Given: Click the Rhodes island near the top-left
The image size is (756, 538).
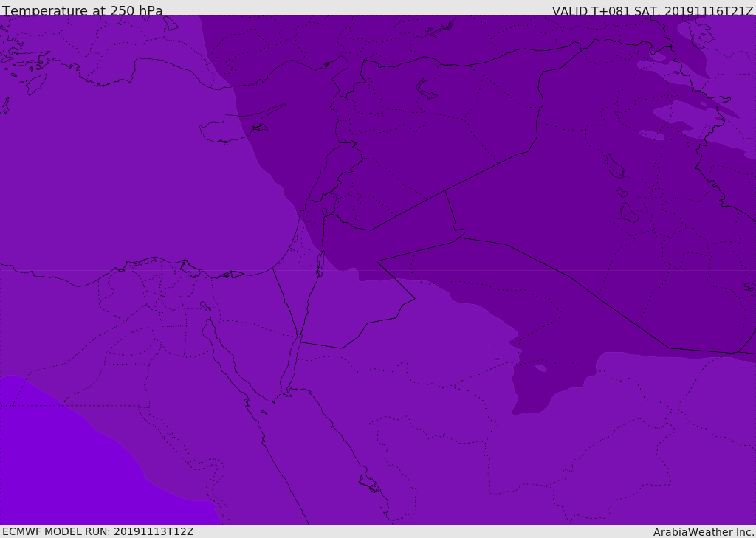Looking at the screenshot, I should coord(35,84).
